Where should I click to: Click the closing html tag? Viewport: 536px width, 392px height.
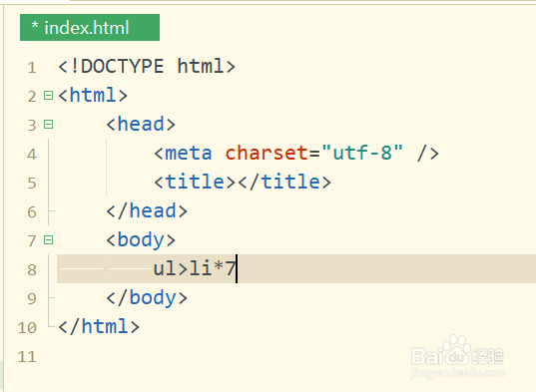(99, 326)
